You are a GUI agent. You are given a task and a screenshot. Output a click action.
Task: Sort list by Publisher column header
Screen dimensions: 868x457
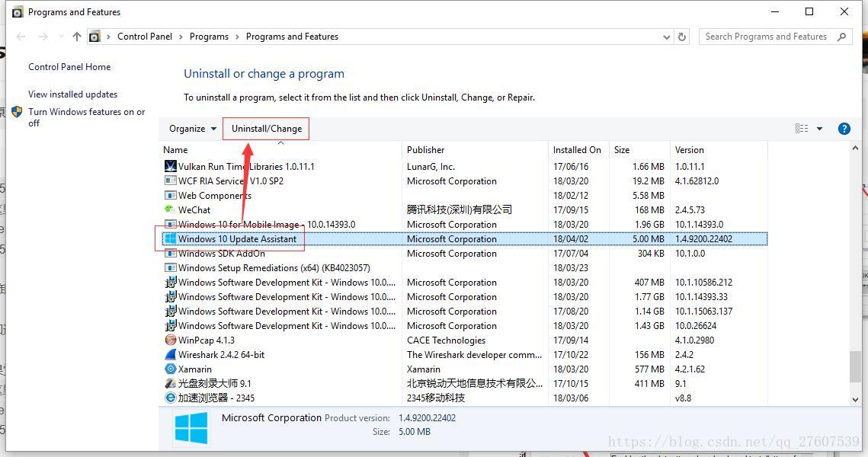475,150
